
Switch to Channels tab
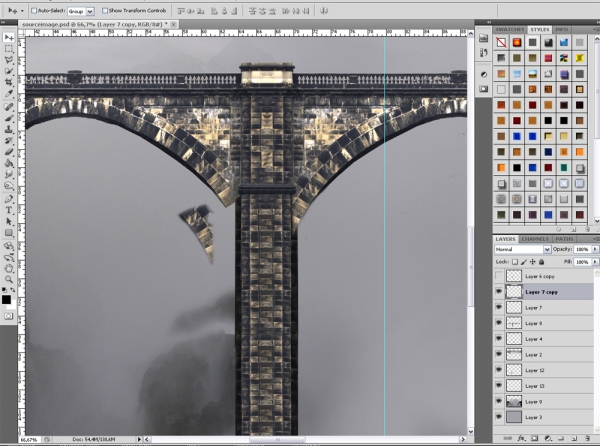[535, 239]
